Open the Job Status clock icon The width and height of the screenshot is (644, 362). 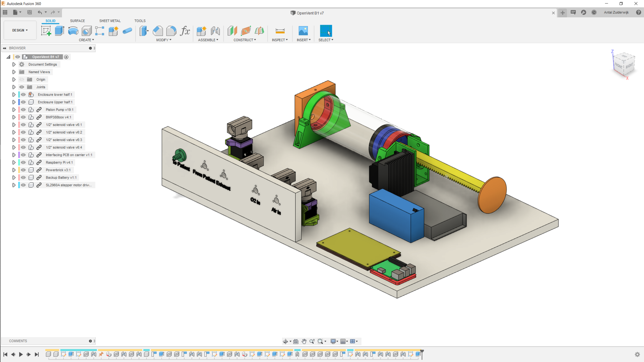click(594, 13)
